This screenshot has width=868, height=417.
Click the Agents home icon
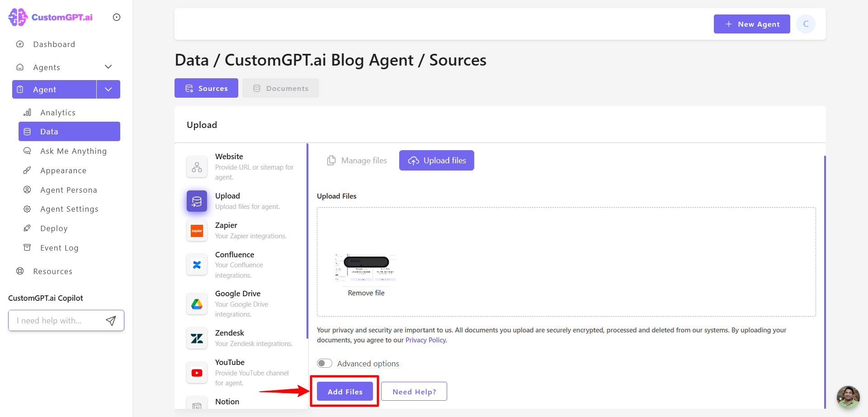tap(20, 67)
